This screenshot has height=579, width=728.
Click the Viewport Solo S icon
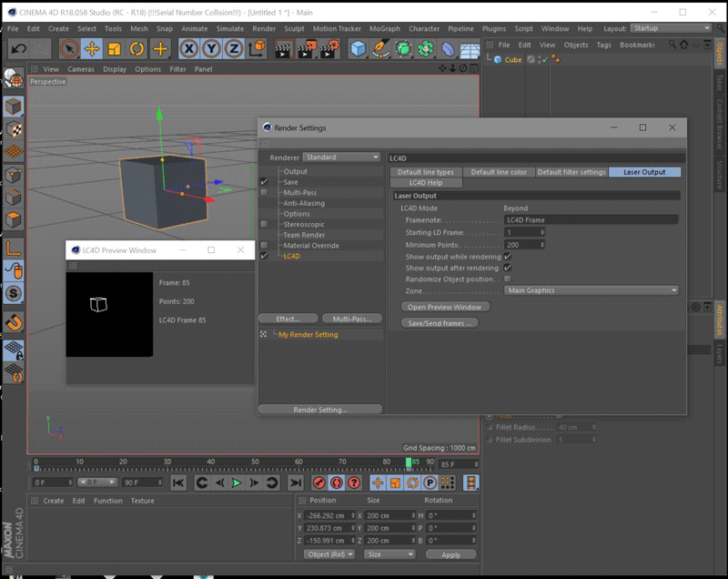point(14,293)
